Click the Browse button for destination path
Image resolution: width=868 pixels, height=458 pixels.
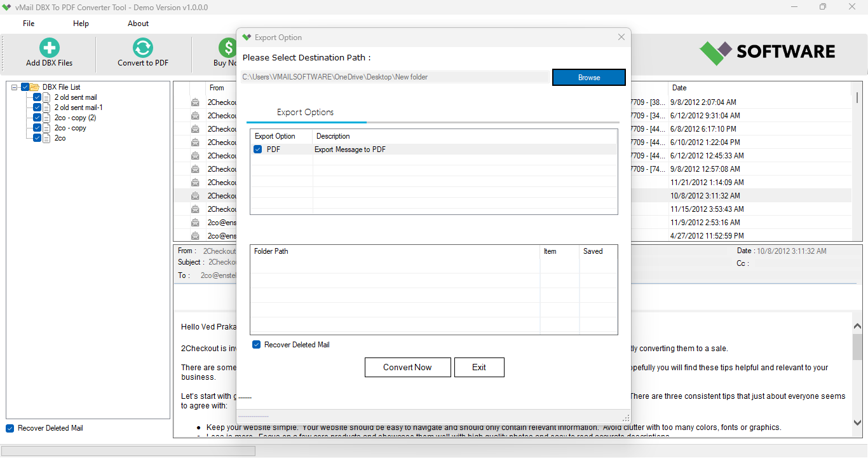pyautogui.click(x=588, y=76)
